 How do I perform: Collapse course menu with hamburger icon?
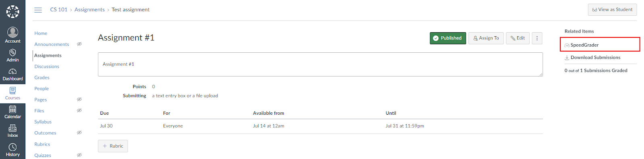pos(38,10)
